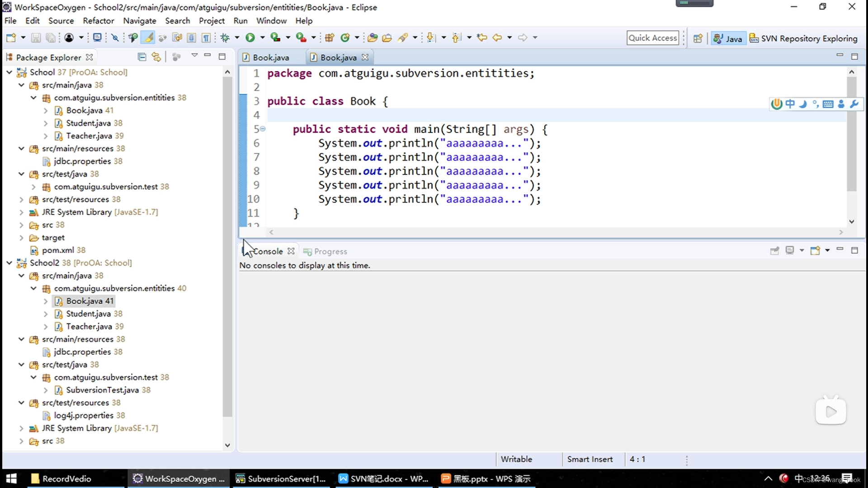Viewport: 868px width, 488px height.
Task: Open the File menu
Action: (10, 21)
